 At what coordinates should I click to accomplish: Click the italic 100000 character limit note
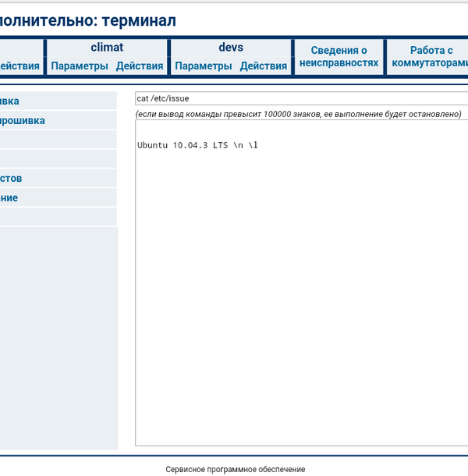click(299, 115)
